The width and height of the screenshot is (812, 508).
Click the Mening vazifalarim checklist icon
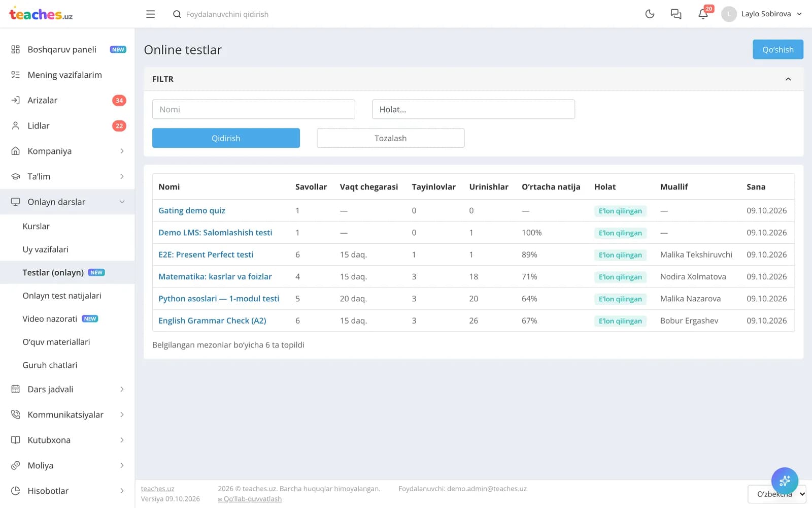coord(16,75)
